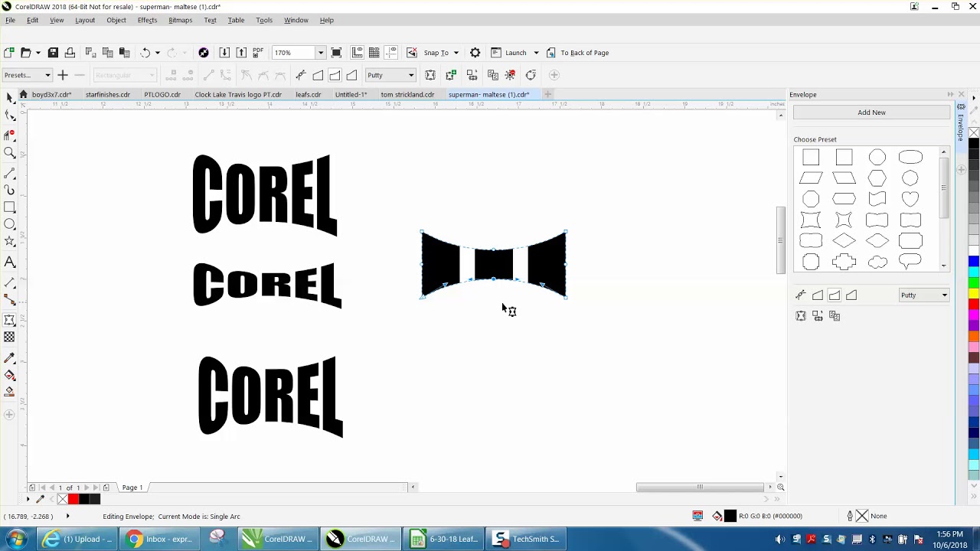The image size is (980, 551).
Task: Toggle Snap off icon beside Snap To
Action: click(x=412, y=53)
